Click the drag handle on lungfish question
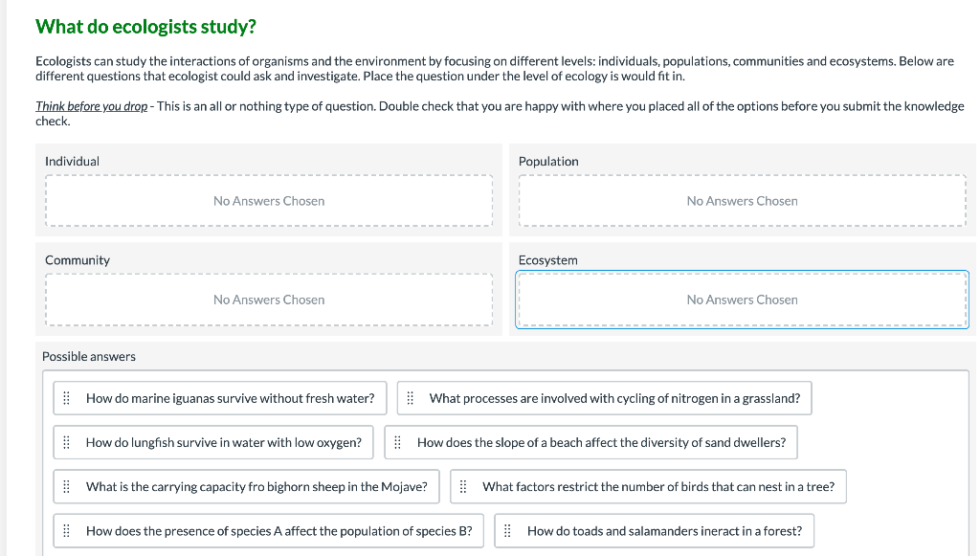Viewport: 980px width, 556px height. point(65,442)
